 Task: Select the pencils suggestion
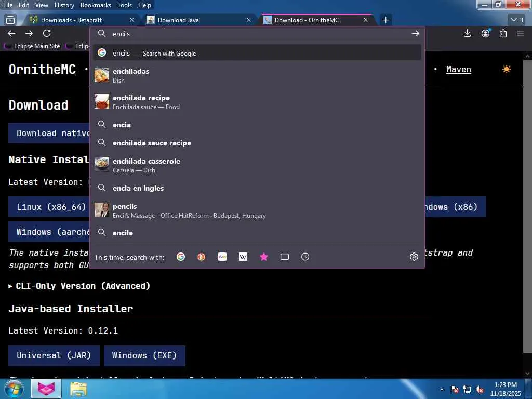click(257, 210)
